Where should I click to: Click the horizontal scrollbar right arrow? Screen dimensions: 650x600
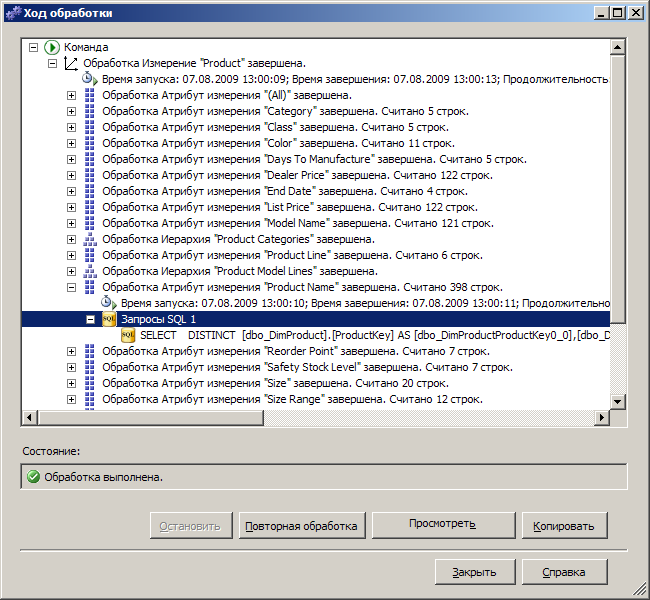[602, 417]
